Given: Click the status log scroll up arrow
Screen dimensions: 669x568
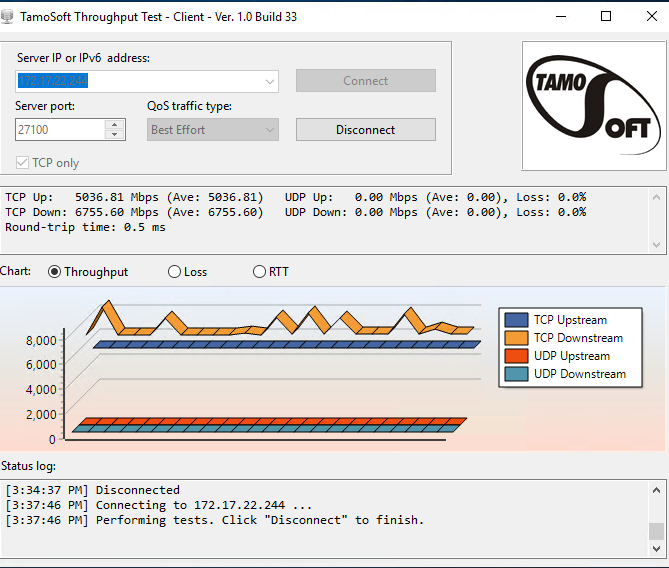Looking at the screenshot, I should pos(657,490).
